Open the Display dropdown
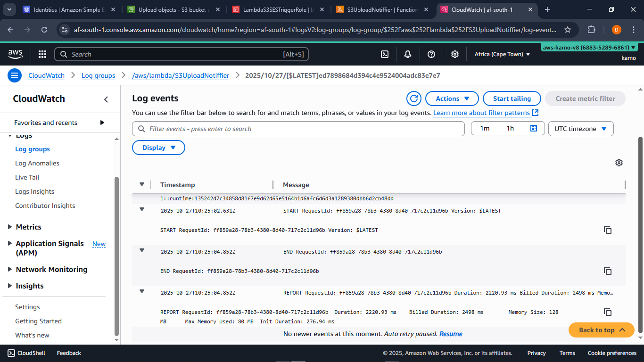The height and width of the screenshot is (362, 644). tap(158, 147)
